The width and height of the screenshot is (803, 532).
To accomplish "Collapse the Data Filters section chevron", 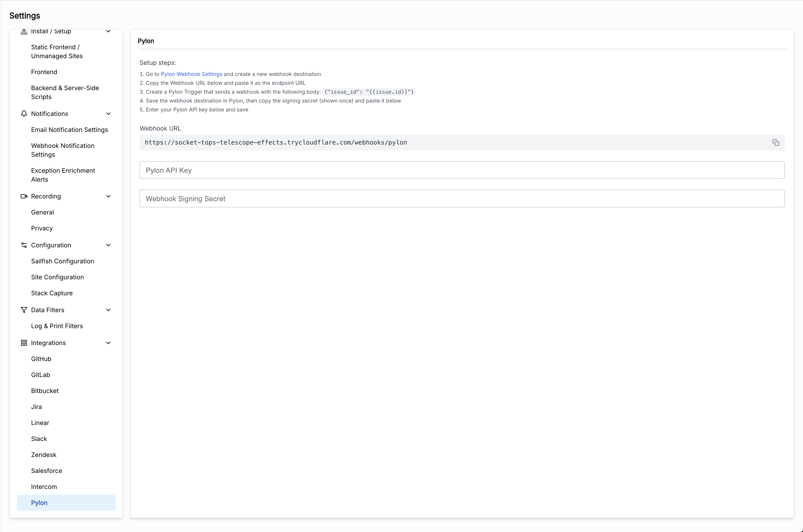I will [x=108, y=310].
